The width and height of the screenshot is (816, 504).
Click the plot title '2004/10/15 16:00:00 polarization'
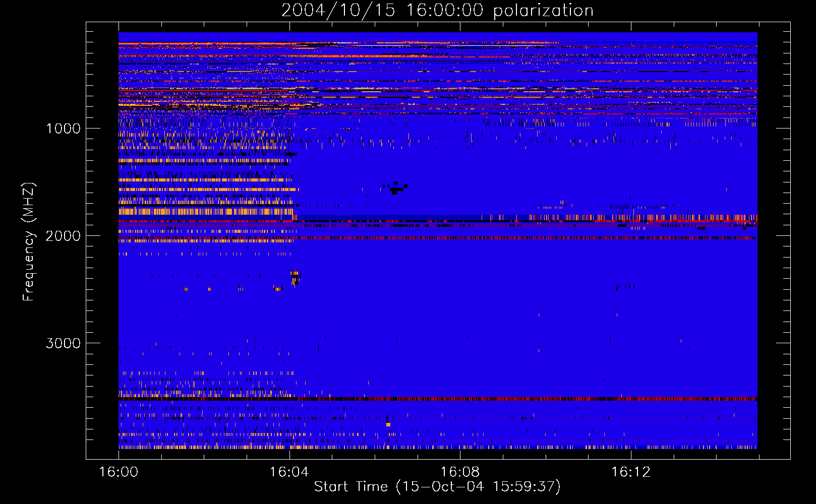(x=437, y=11)
